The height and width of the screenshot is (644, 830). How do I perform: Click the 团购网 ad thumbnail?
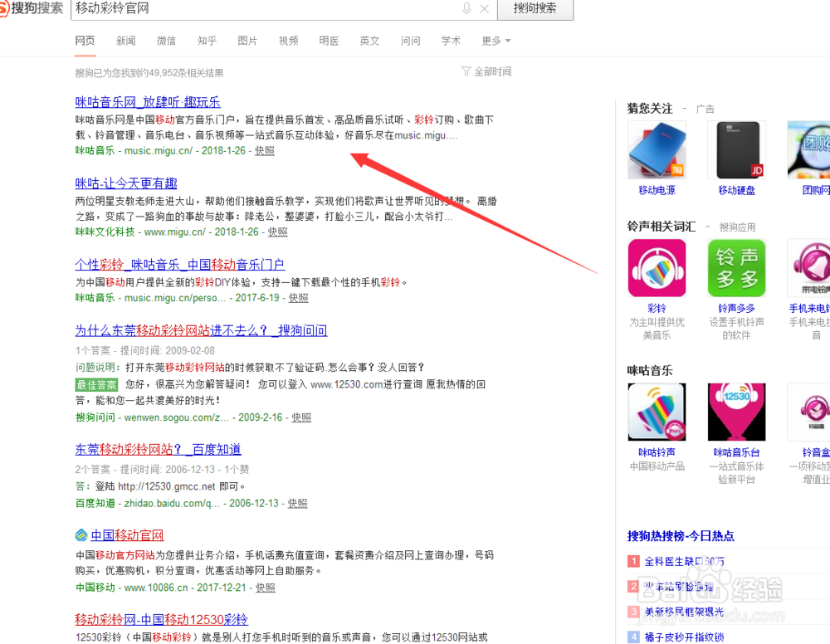point(808,149)
